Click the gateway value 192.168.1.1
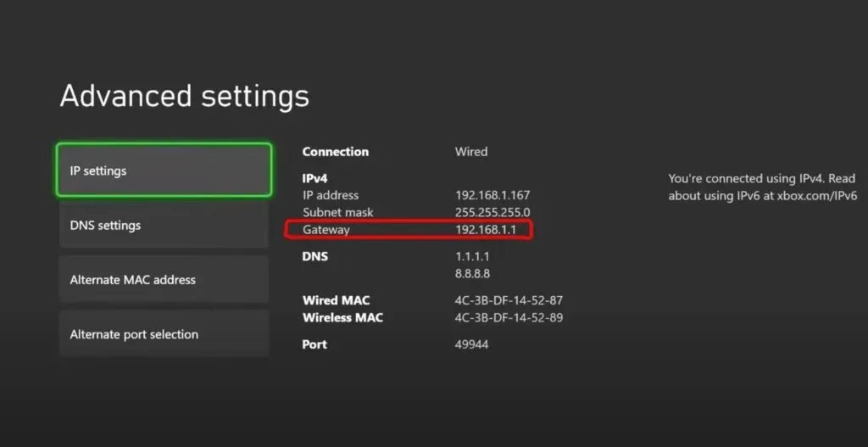 click(492, 230)
